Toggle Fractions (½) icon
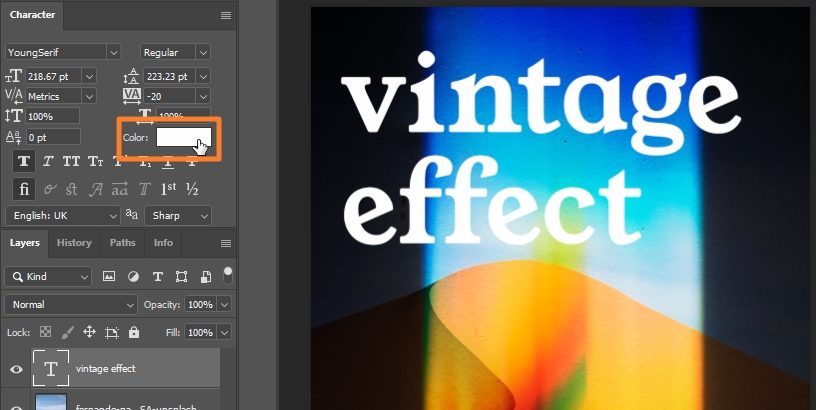This screenshot has height=410, width=816. [x=192, y=189]
